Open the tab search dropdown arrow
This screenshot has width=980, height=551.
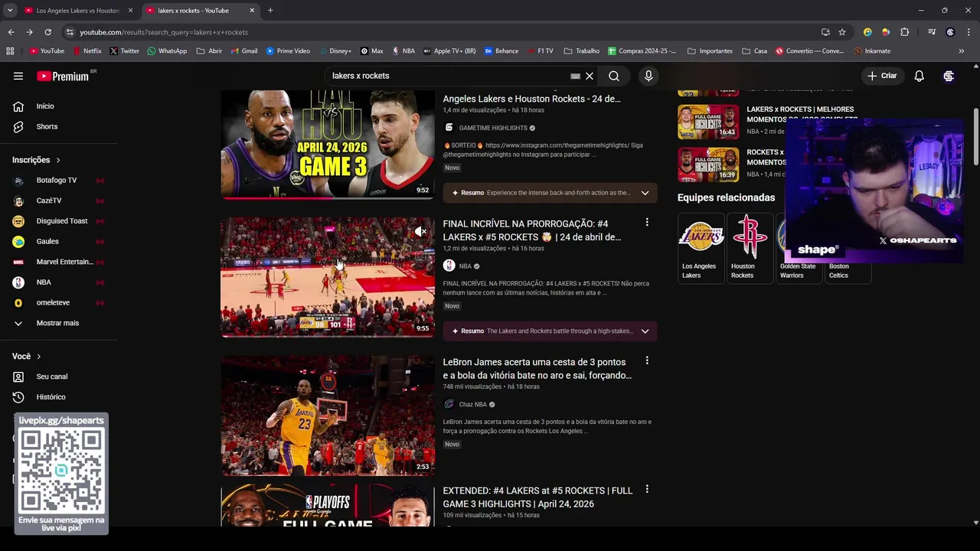coord(10,11)
